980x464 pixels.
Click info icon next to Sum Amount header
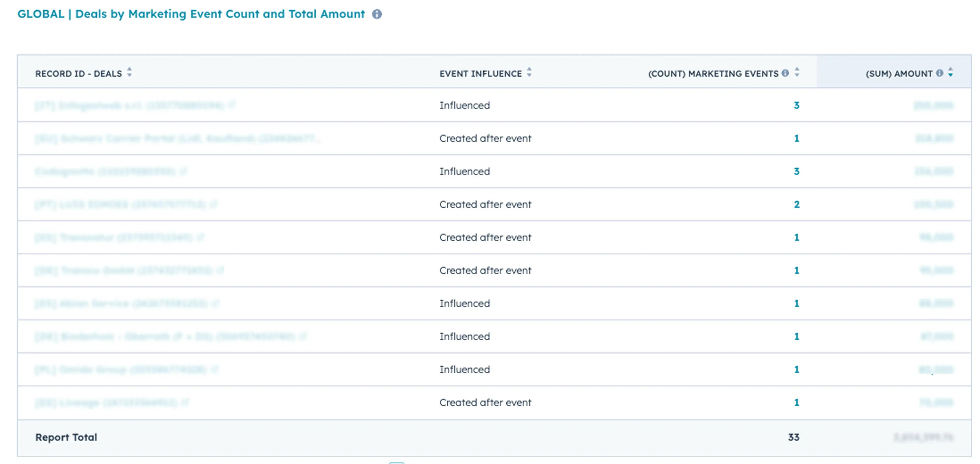939,73
